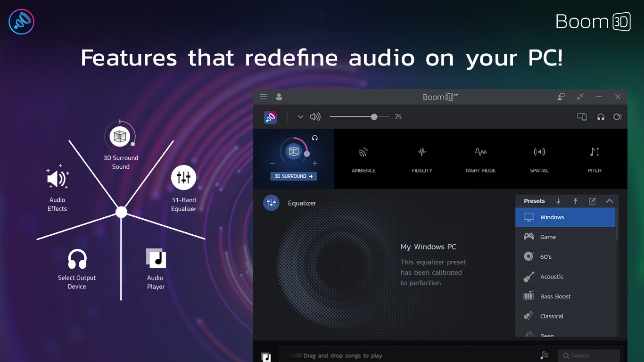Click the 3D Surround button
This screenshot has width=644, height=362.
(x=293, y=176)
